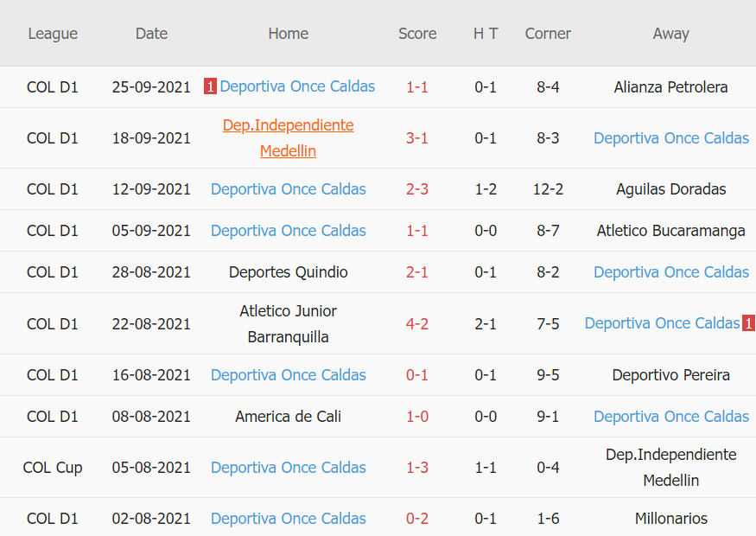The height and width of the screenshot is (536, 756).
Task: Select the COL Cup league cell
Action: coord(53,468)
